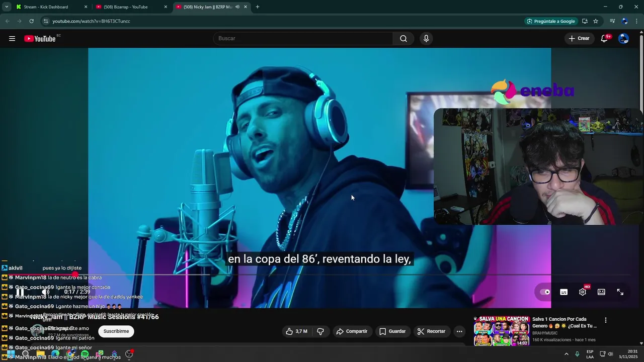
Task: Like the video with 3,7 M likes
Action: tap(296, 331)
